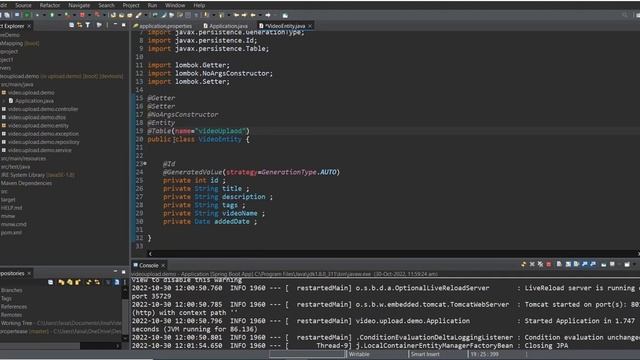Open dropdown arrow beside Forward navigation arrow
The height and width of the screenshot is (360, 640).
276,15
